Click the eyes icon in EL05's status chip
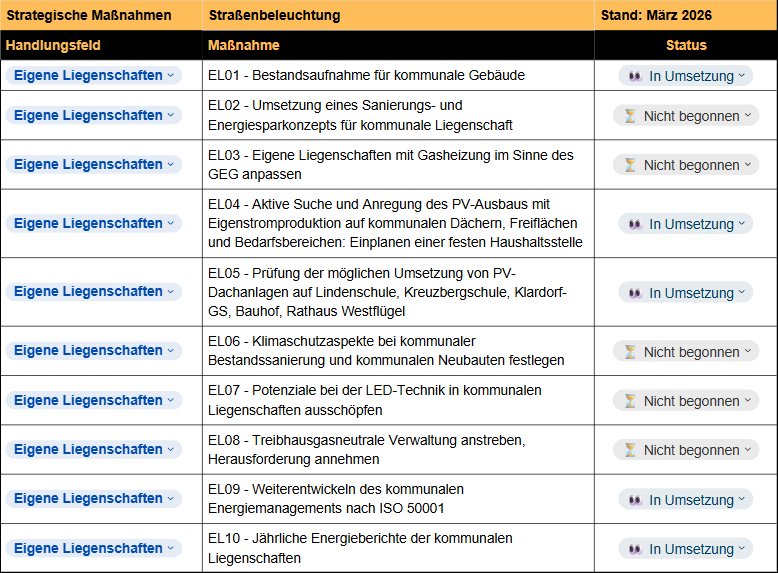The height and width of the screenshot is (573, 778). pos(634,293)
